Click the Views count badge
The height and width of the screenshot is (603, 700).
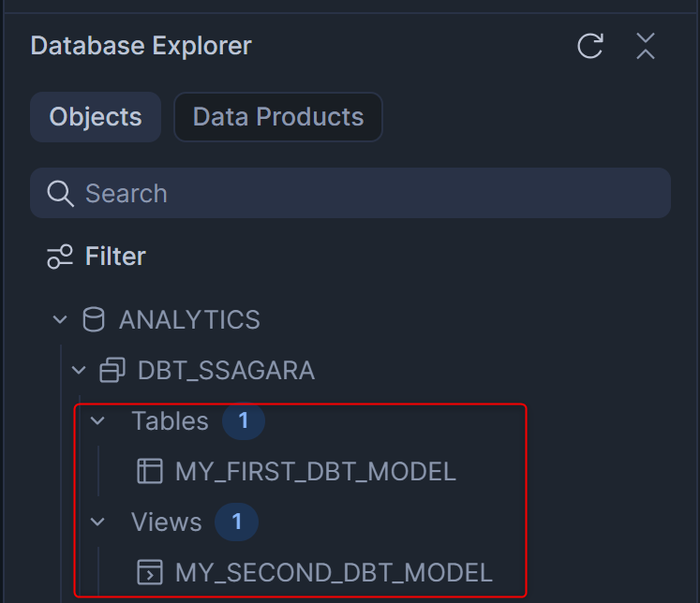(x=237, y=522)
